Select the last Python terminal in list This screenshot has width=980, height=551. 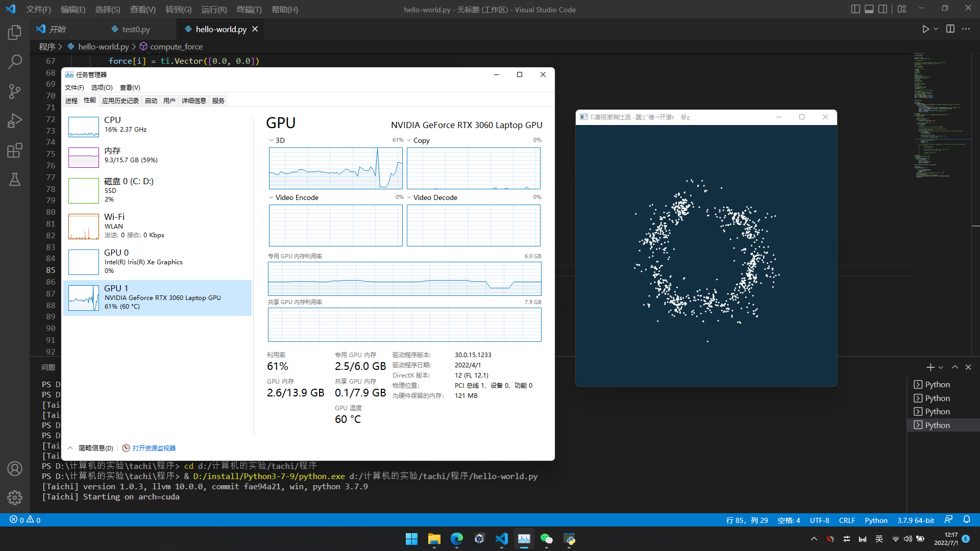click(937, 425)
